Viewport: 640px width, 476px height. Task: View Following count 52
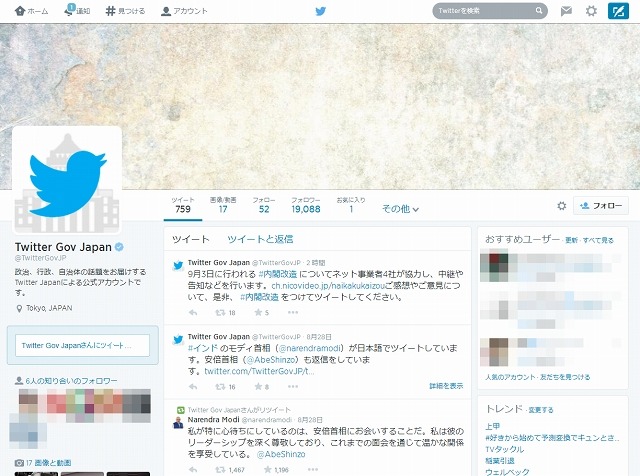264,205
